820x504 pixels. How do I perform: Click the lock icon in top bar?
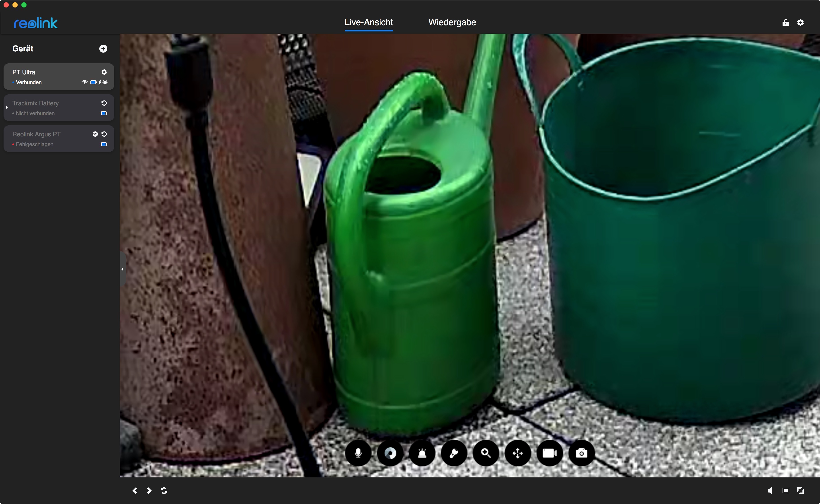pos(786,22)
